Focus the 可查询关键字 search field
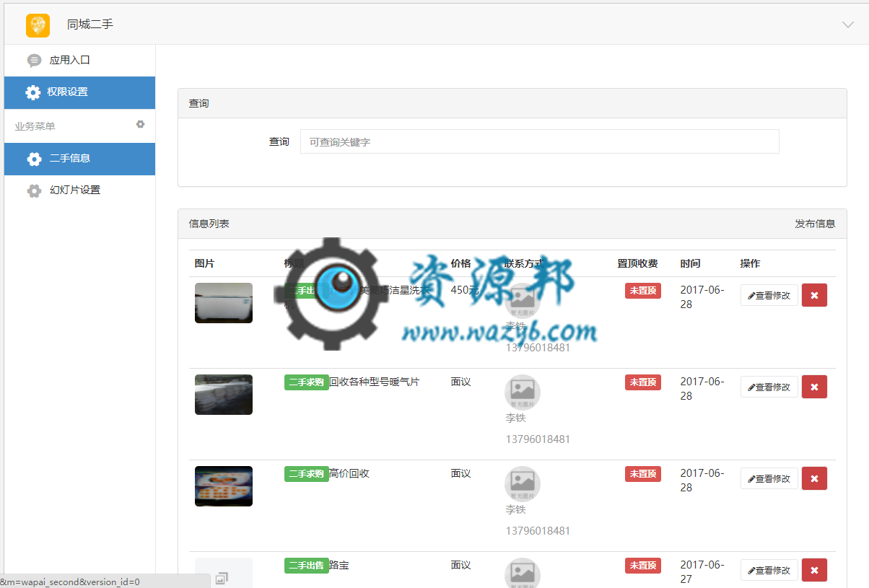This screenshot has width=869, height=588. (540, 141)
